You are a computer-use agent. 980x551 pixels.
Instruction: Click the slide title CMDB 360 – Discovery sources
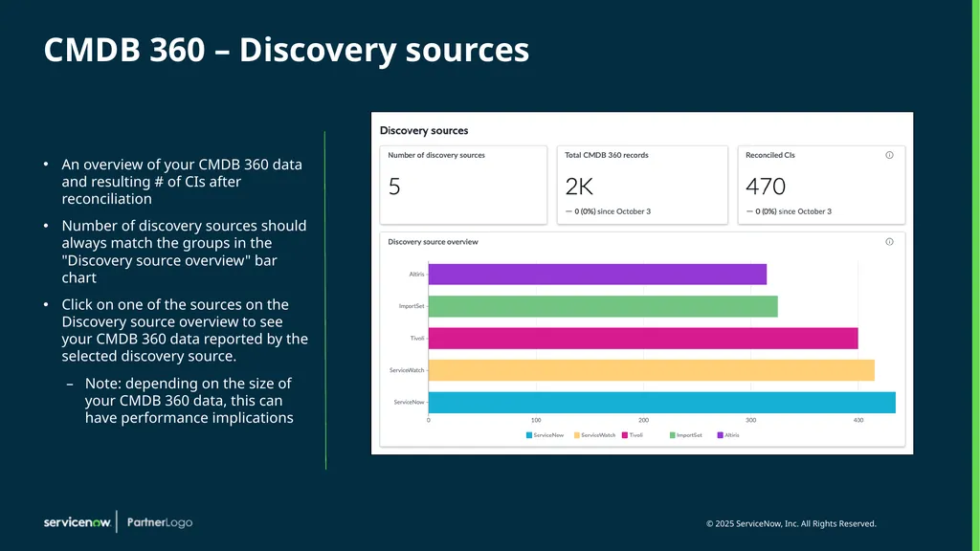pos(286,50)
